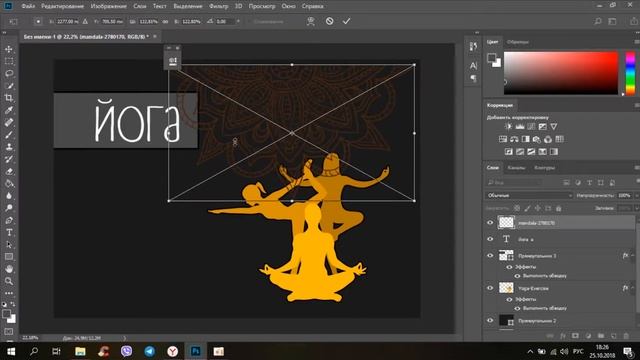Viewport: 640px width, 360px height.
Task: Hide the Прямоугольник 1 layer
Action: [490, 256]
